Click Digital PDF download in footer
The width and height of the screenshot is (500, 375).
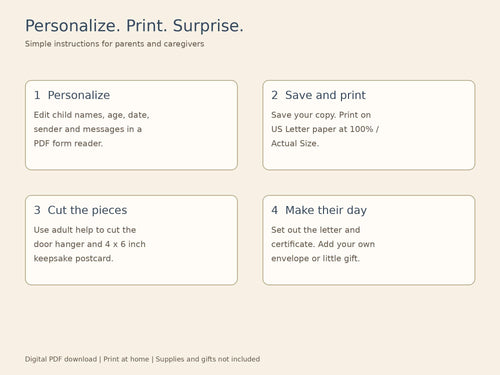pyautogui.click(x=61, y=359)
